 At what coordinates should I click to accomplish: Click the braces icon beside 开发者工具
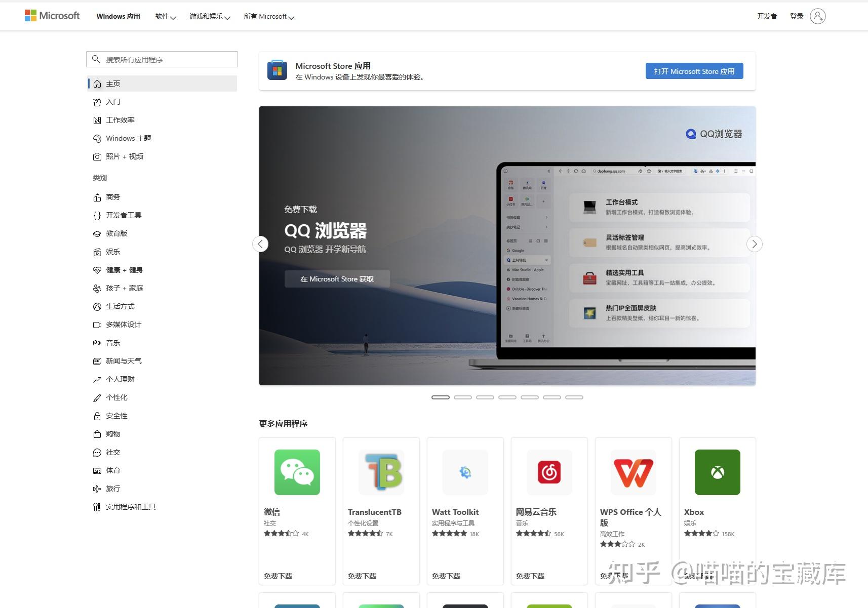point(97,215)
